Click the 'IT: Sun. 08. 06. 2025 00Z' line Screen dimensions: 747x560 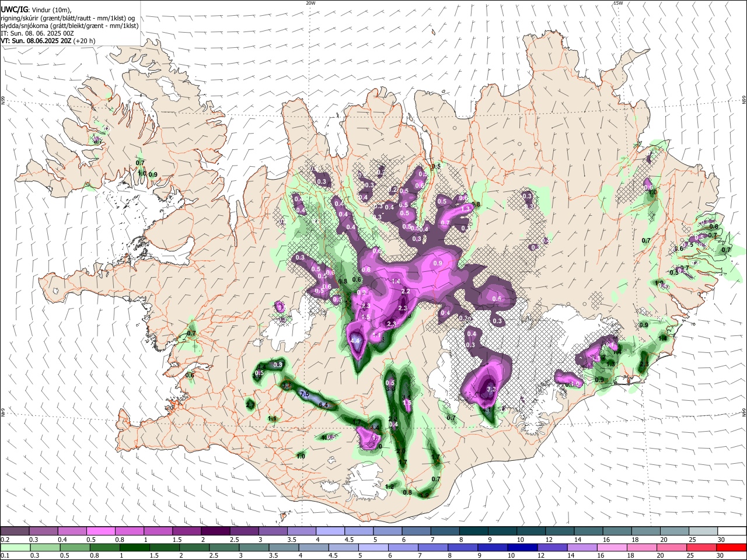[37, 33]
